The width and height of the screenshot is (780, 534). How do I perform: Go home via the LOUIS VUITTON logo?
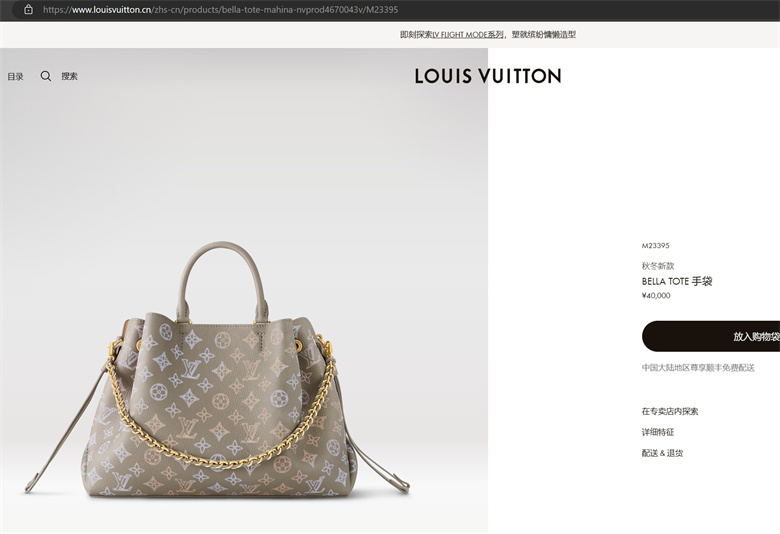(488, 76)
